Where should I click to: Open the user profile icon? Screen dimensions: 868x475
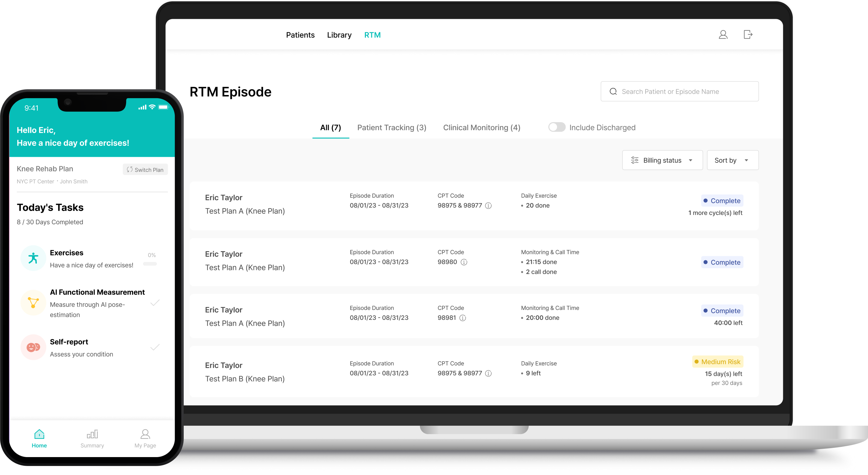(723, 35)
